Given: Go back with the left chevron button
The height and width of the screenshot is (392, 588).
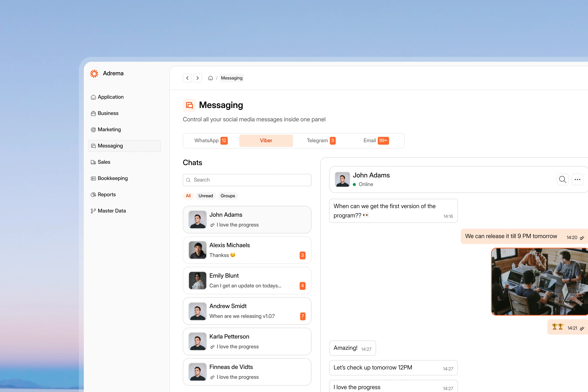Looking at the screenshot, I should 187,78.
